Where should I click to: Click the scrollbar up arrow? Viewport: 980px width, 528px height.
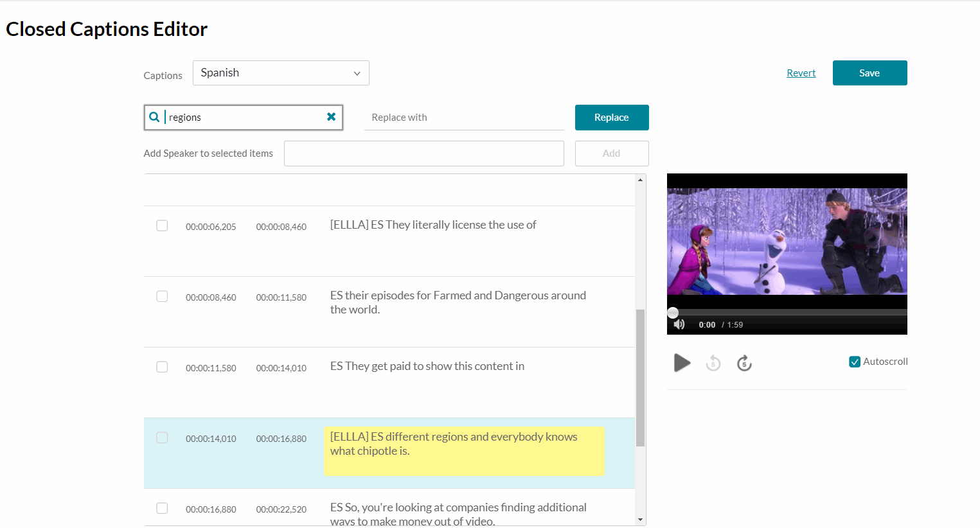coord(640,180)
